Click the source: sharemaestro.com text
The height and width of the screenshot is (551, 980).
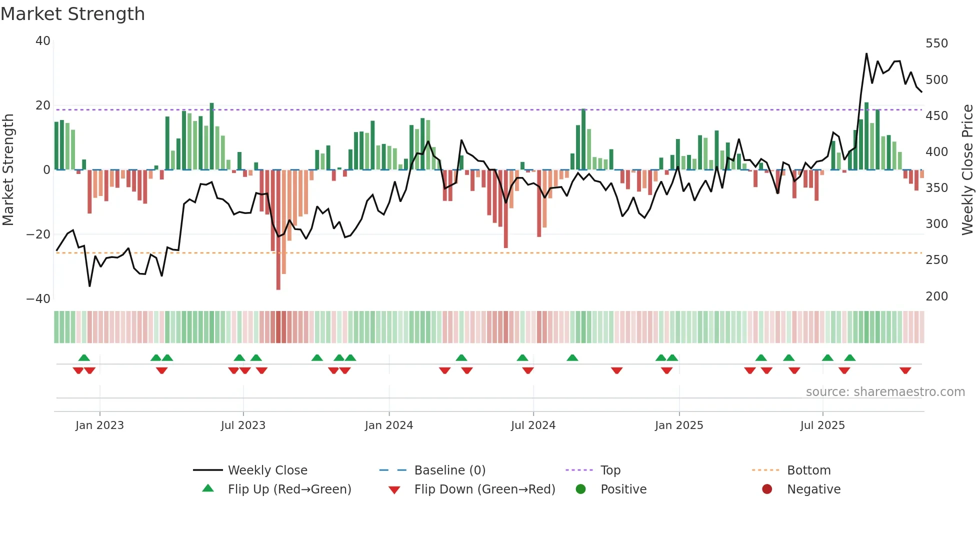tap(885, 391)
